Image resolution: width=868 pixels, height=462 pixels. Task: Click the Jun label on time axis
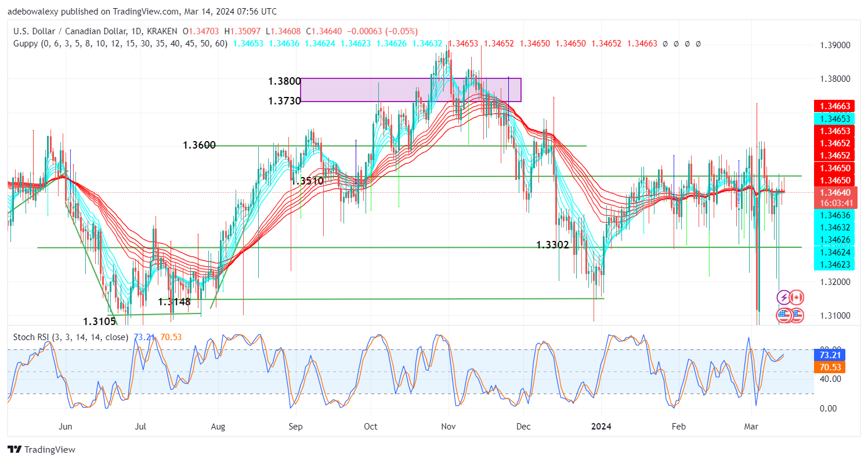(66, 426)
